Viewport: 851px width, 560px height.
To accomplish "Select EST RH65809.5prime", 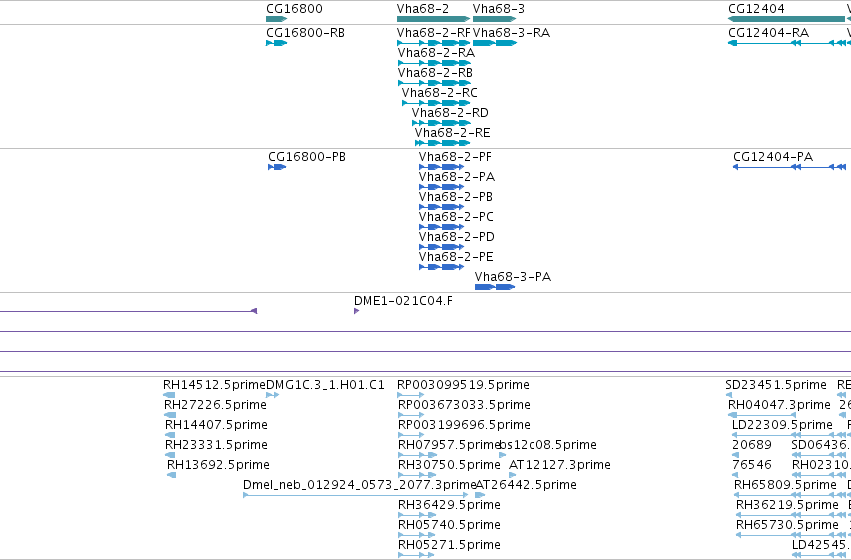I will tap(785, 485).
